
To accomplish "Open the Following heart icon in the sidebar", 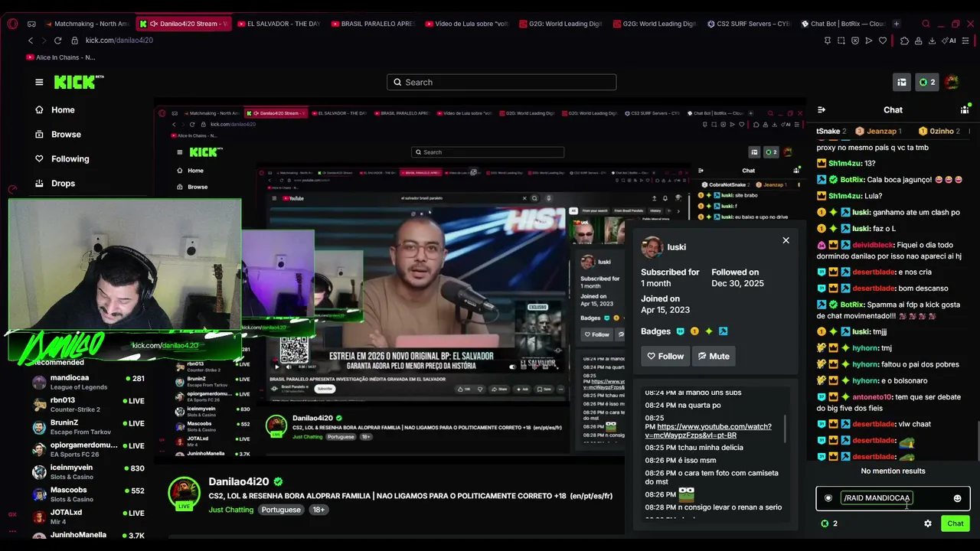I will [x=39, y=158].
